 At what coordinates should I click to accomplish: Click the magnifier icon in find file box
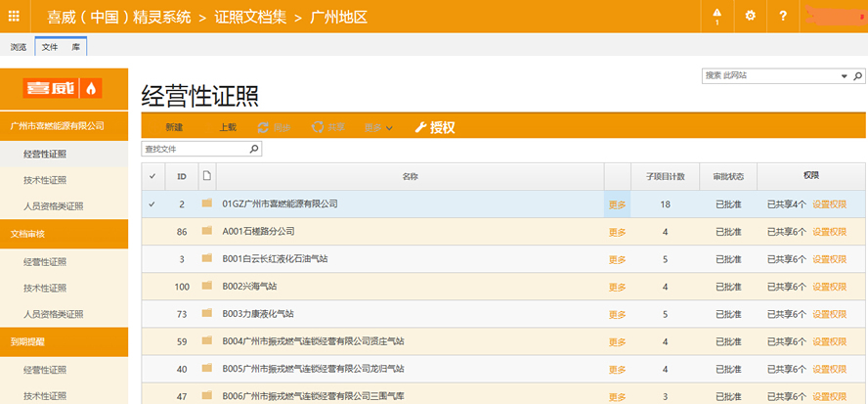(x=254, y=149)
